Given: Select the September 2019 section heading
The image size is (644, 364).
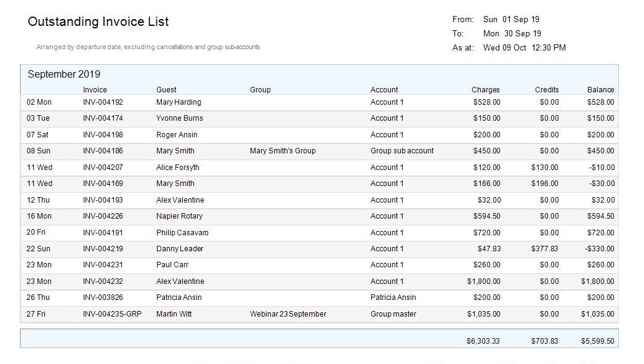Looking at the screenshot, I should (64, 75).
